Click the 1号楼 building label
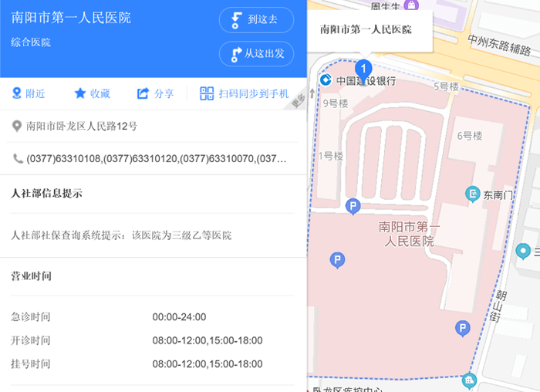This screenshot has height=392, width=540. (x=331, y=156)
